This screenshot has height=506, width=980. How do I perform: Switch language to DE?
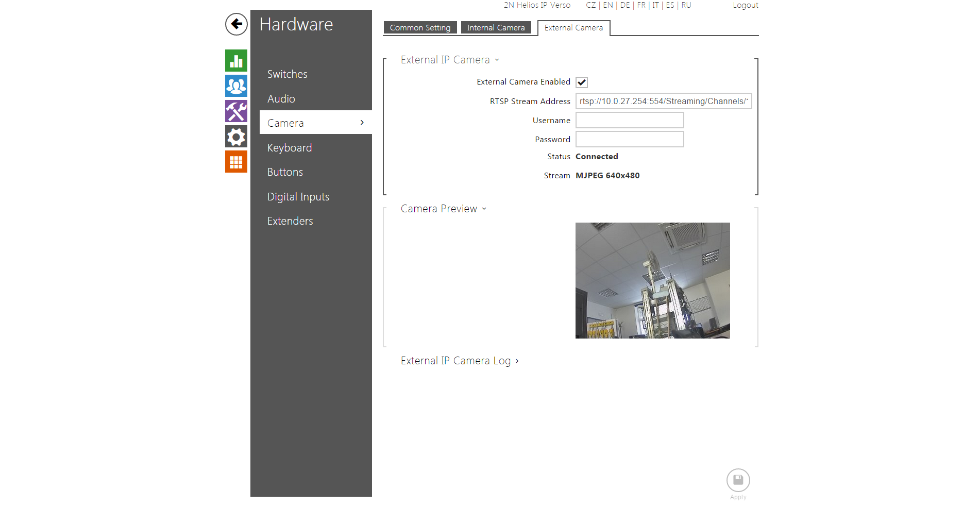tap(624, 5)
